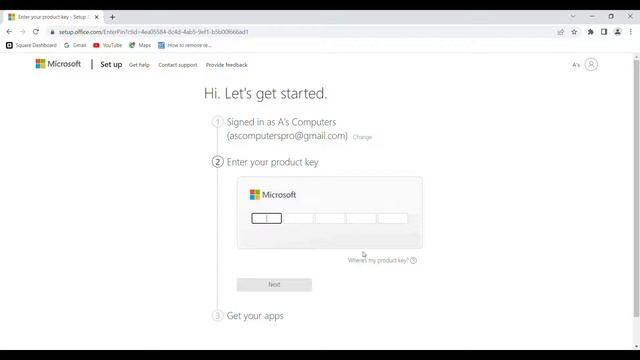Click the second product key box
Image resolution: width=640 pixels, height=360 pixels.
tap(298, 218)
